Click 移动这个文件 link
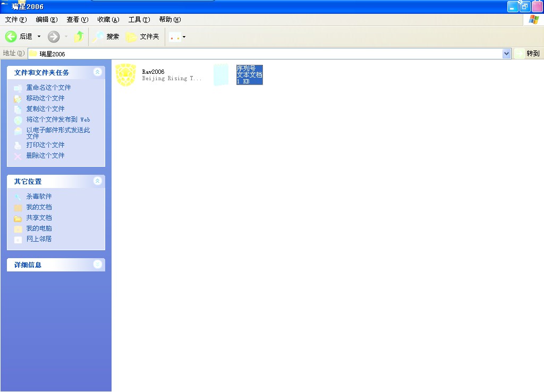This screenshot has width=544, height=392. click(46, 98)
